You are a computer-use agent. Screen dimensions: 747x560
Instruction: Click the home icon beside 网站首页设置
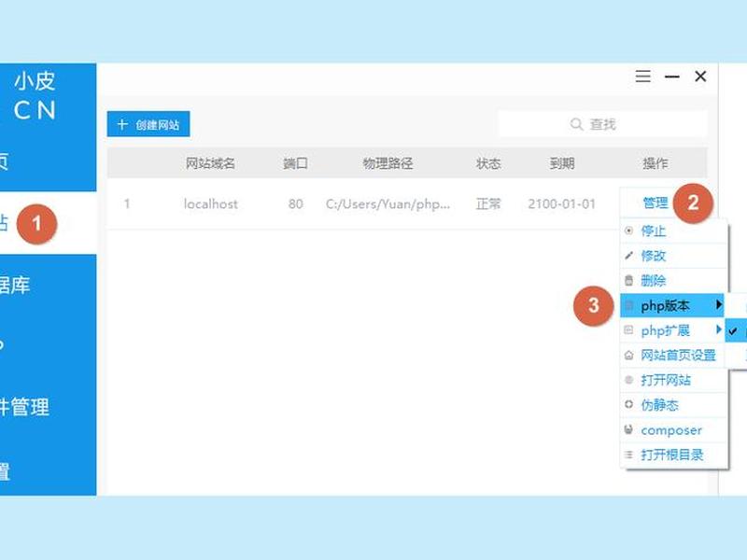tap(628, 356)
